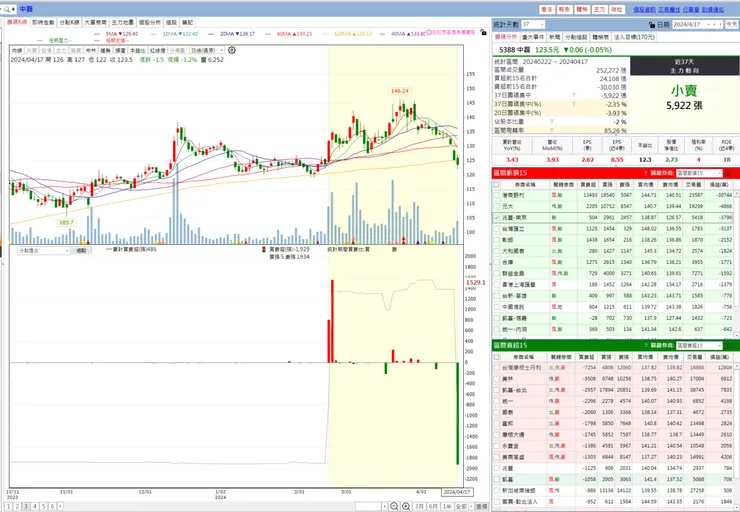Click help icon beside 37日籌碼集中 張數

(574, 95)
